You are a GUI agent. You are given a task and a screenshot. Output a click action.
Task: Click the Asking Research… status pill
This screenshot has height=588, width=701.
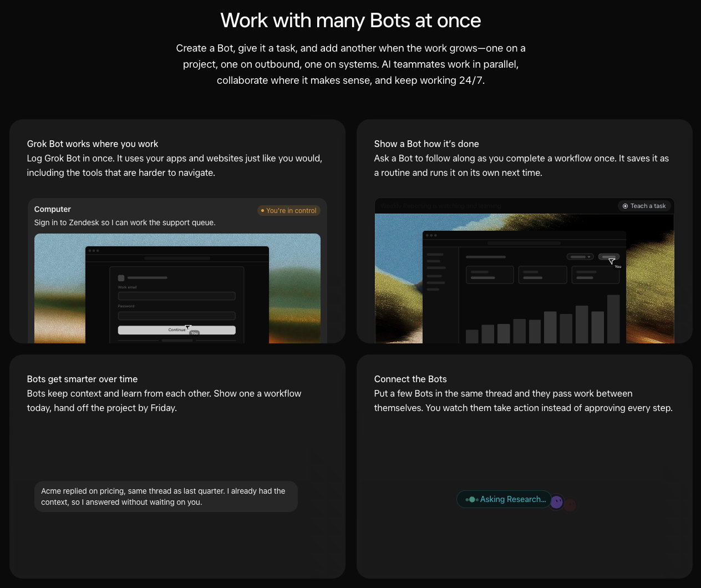pyautogui.click(x=504, y=499)
